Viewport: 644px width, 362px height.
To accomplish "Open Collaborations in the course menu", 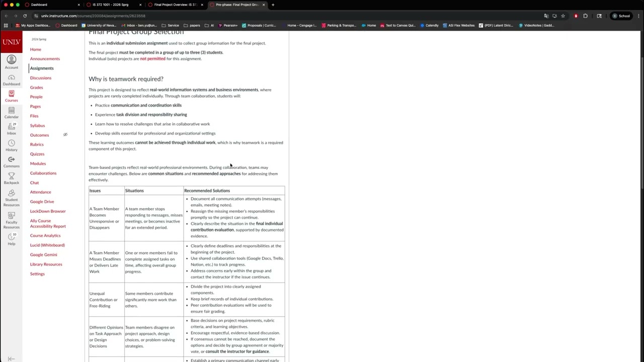I will (x=43, y=173).
